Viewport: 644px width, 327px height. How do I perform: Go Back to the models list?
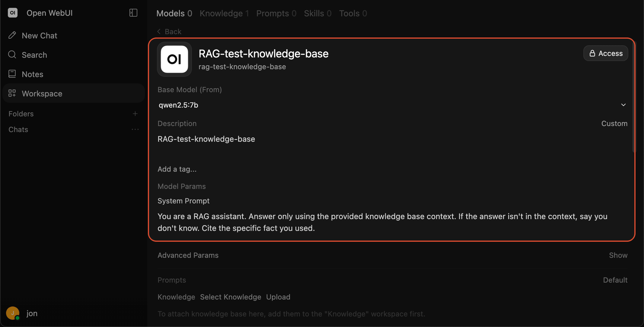[169, 31]
